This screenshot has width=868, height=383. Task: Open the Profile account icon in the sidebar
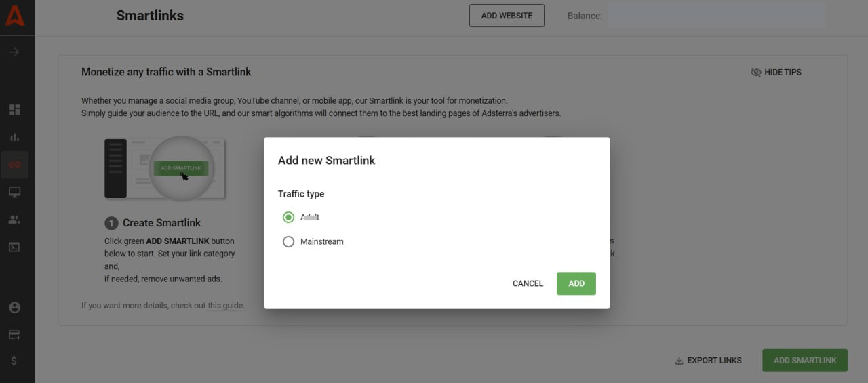tap(14, 308)
